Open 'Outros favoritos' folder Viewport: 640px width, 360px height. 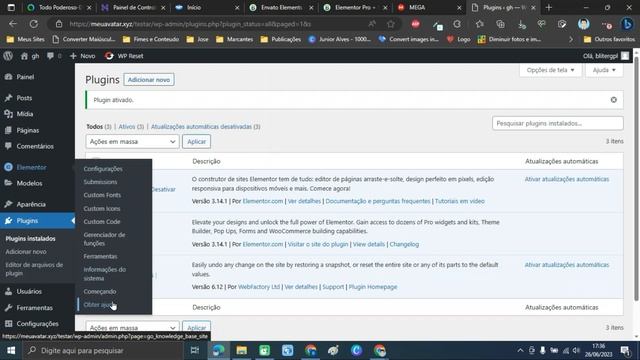tap(609, 39)
